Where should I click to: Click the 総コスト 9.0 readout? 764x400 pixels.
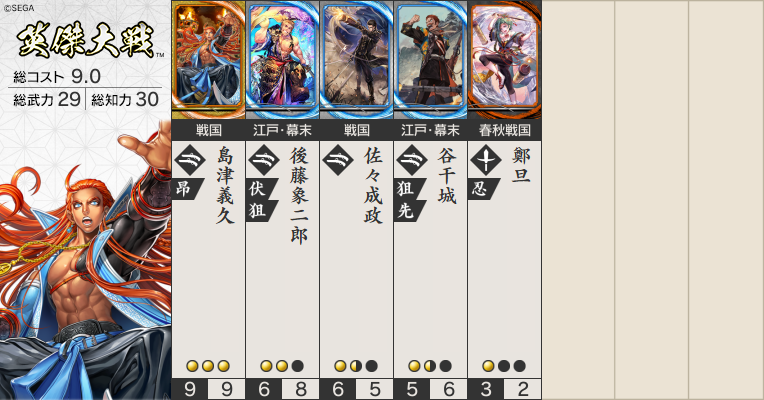point(57,76)
